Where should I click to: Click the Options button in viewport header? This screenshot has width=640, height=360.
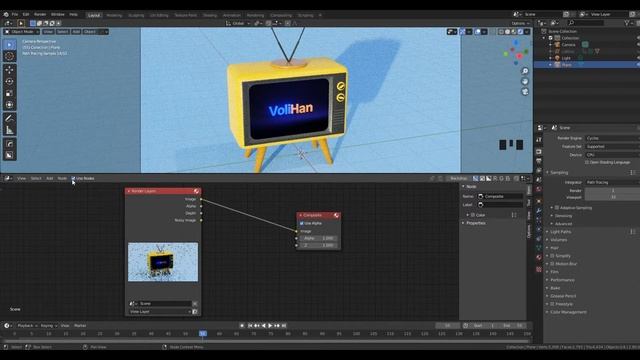[x=520, y=23]
